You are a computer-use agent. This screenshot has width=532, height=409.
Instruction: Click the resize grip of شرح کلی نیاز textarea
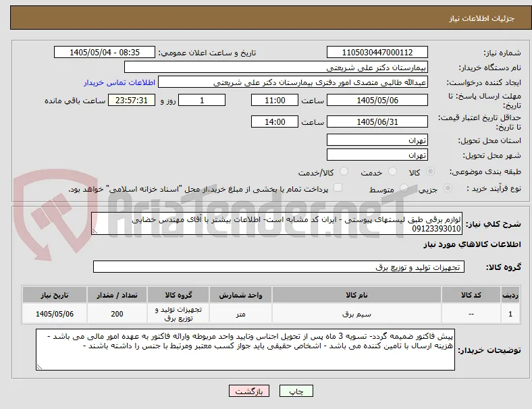[x=95, y=231]
